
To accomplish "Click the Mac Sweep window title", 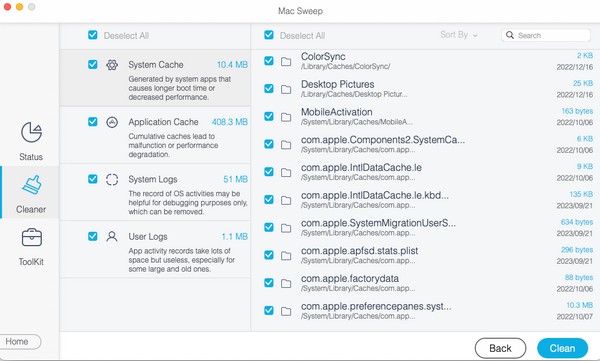I will click(300, 11).
